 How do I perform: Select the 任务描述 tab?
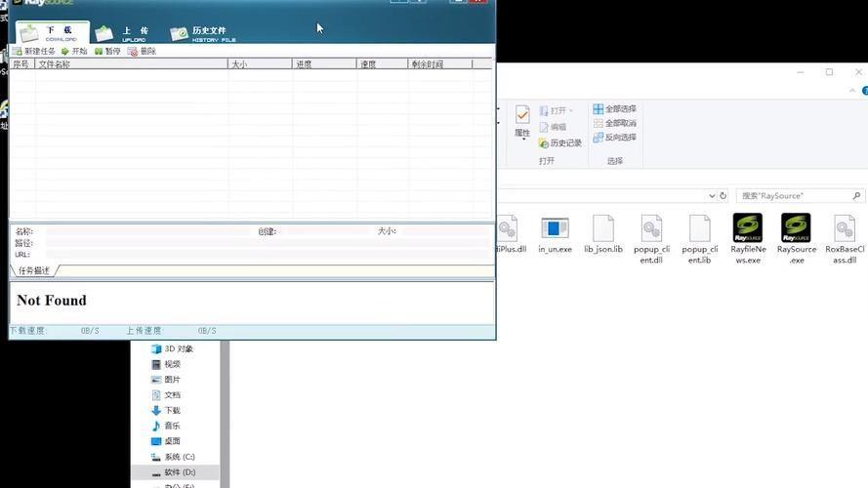pyautogui.click(x=34, y=270)
